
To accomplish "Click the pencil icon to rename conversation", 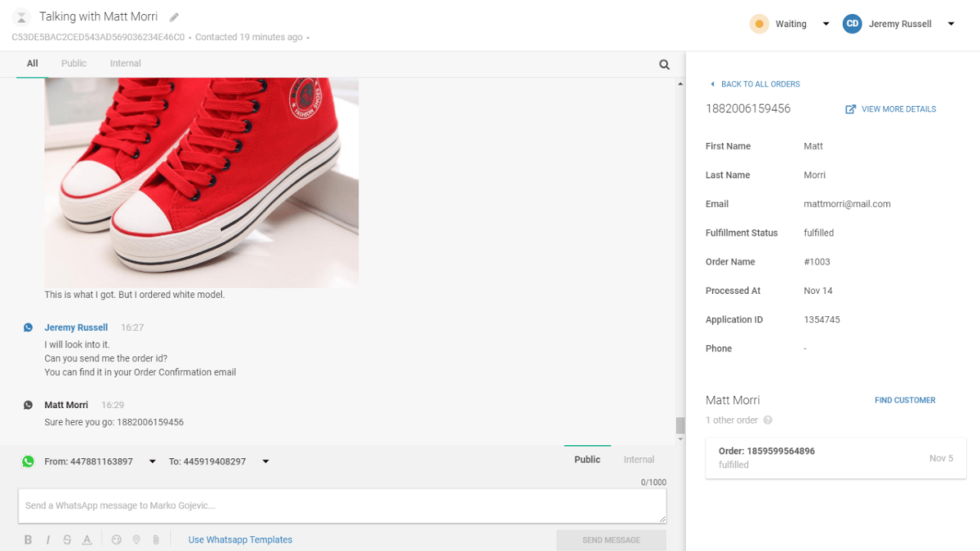I will tap(174, 17).
